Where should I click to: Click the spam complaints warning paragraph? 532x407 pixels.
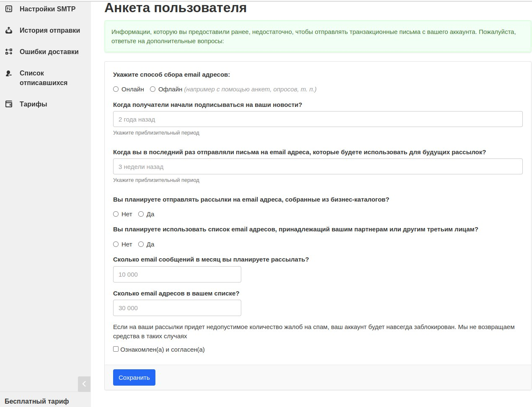[314, 332]
